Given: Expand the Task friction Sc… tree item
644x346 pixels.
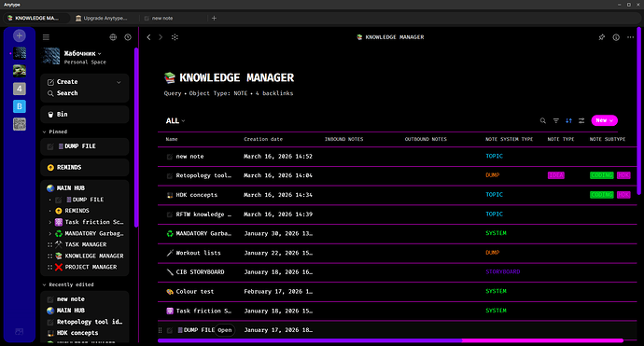Looking at the screenshot, I should point(50,222).
